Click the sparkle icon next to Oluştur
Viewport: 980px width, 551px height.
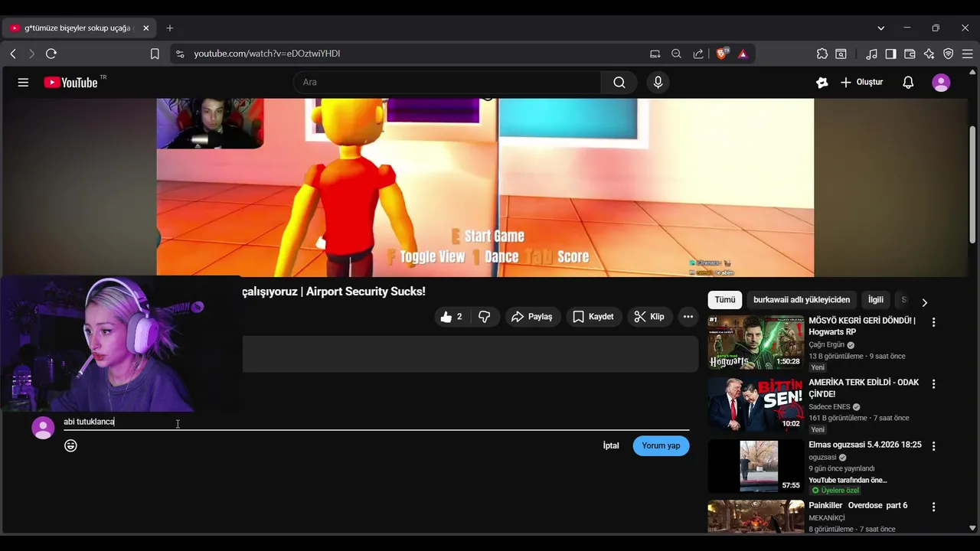pyautogui.click(x=822, y=83)
